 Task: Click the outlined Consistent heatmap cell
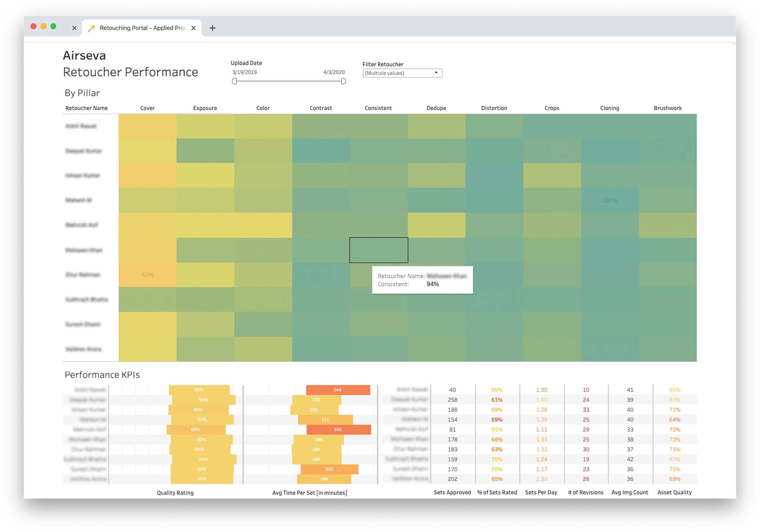pyautogui.click(x=379, y=250)
